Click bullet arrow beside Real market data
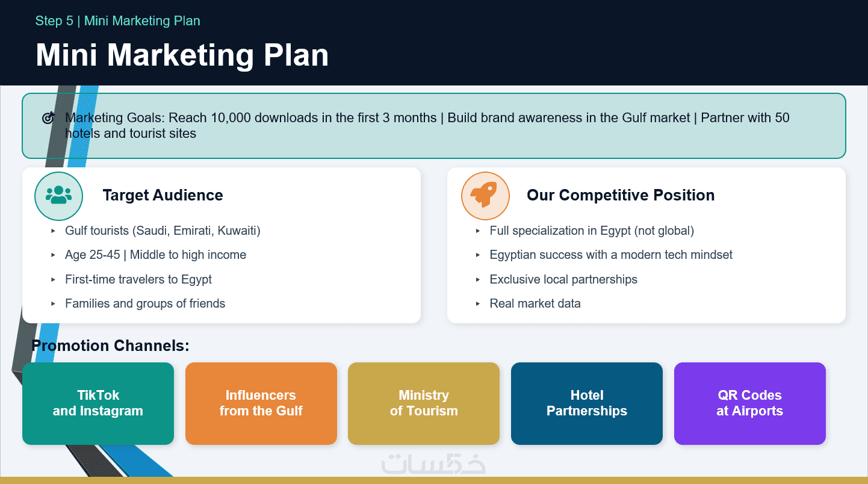 pos(478,303)
